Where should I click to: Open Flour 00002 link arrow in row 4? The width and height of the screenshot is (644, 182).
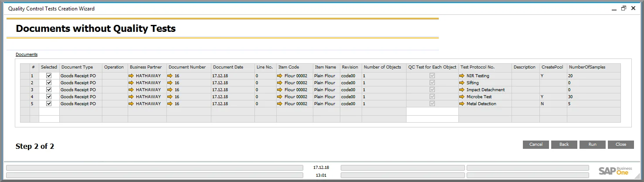pyautogui.click(x=280, y=96)
